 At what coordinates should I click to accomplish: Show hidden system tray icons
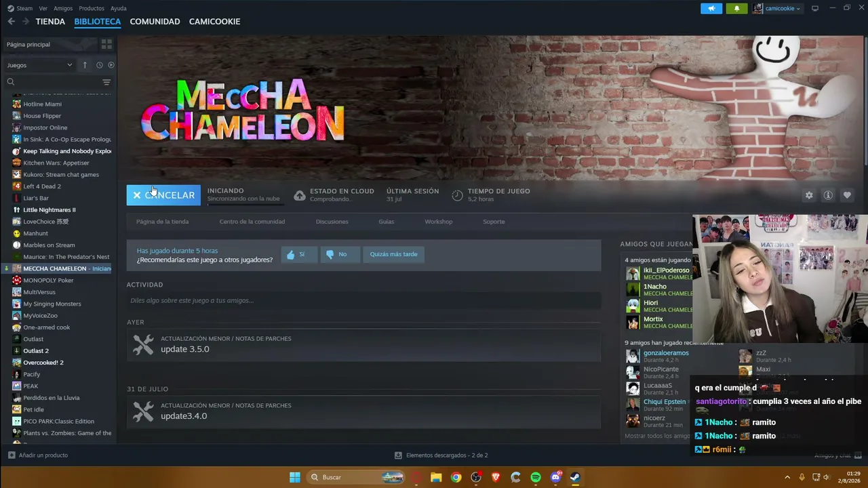click(x=787, y=477)
